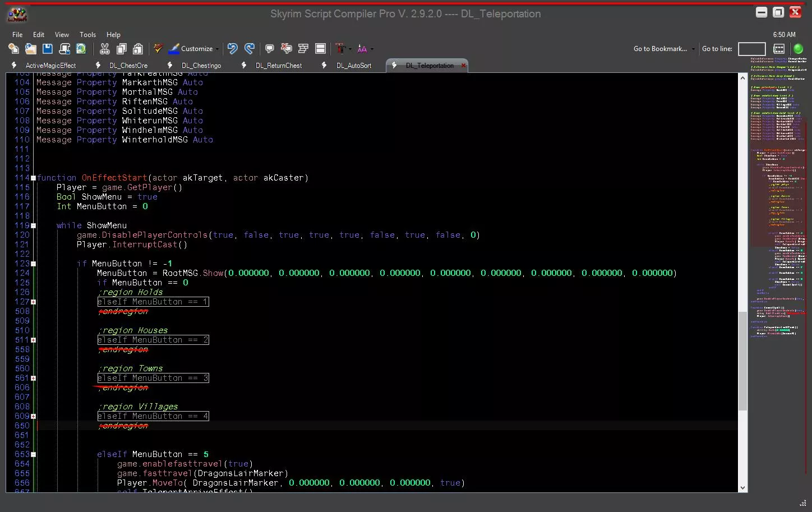Image resolution: width=812 pixels, height=512 pixels.
Task: Open the Tools menu
Action: pos(87,35)
